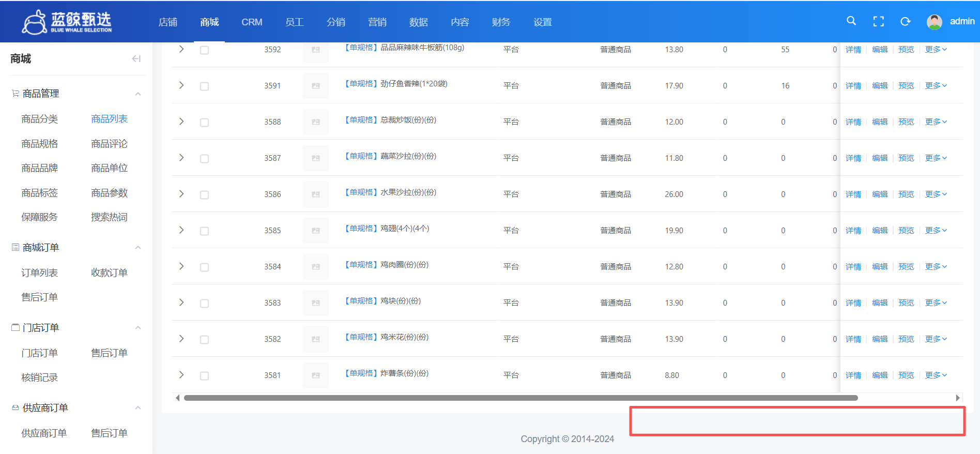Click left arrow of horizontal scrollbar
The width and height of the screenshot is (980, 454).
click(x=178, y=398)
